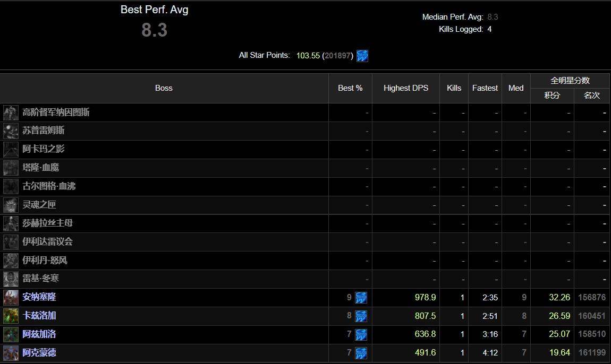The width and height of the screenshot is (611, 364).
Task: Click the 26.59 points value
Action: pyautogui.click(x=559, y=316)
